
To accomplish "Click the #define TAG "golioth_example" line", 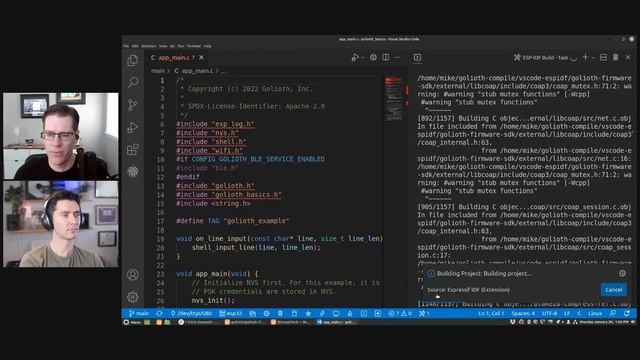I will tap(233, 221).
